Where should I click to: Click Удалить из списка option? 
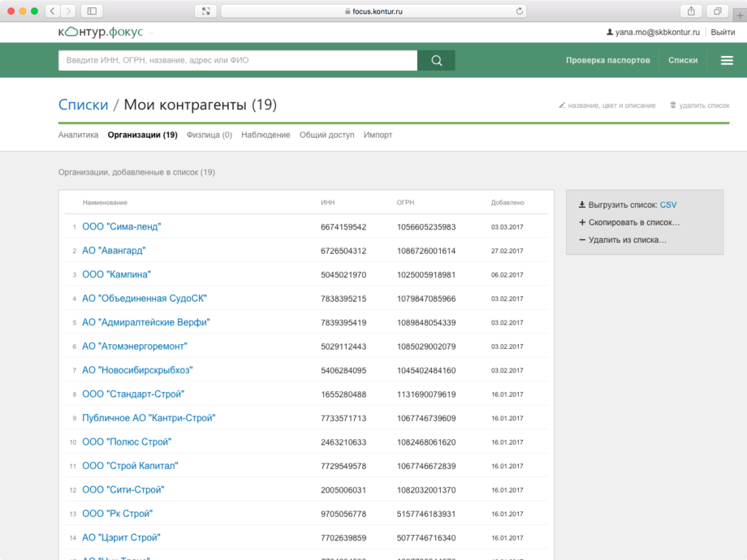click(627, 239)
